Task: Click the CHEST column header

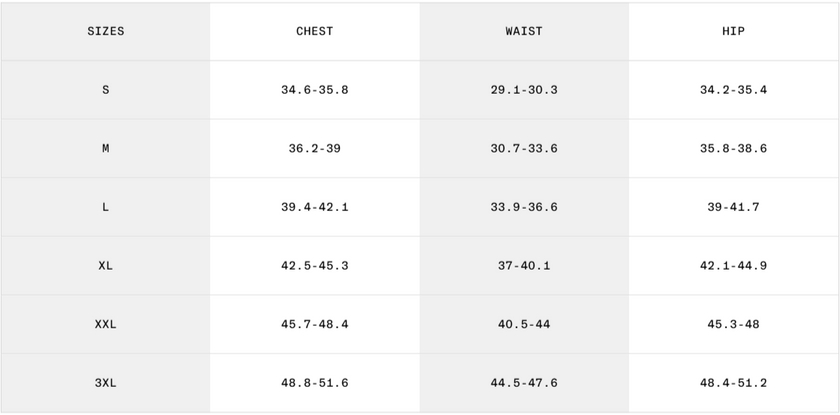Action: coord(314,31)
